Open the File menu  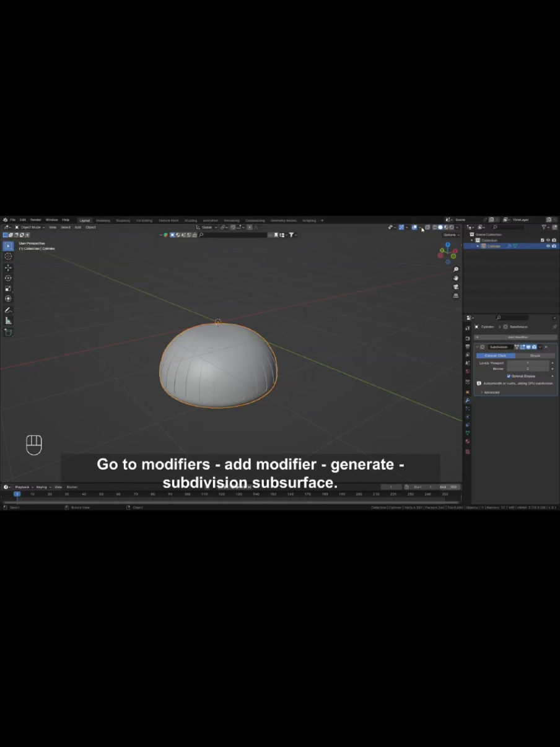coord(12,220)
